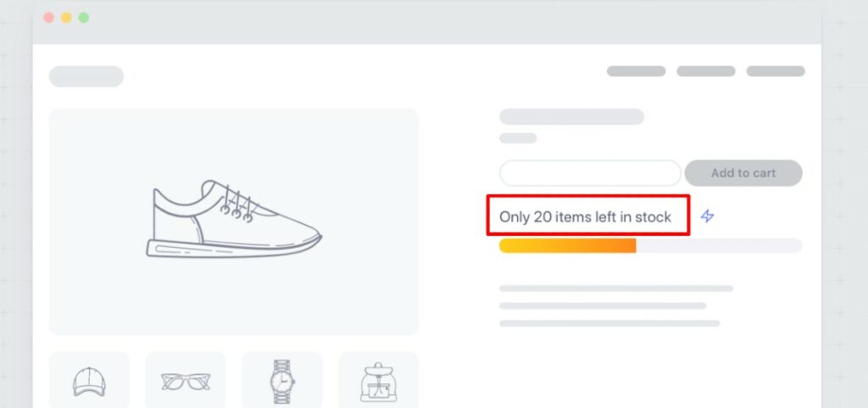Click the yellow minimize dot in window bar
The image size is (868, 408).
[x=66, y=18]
